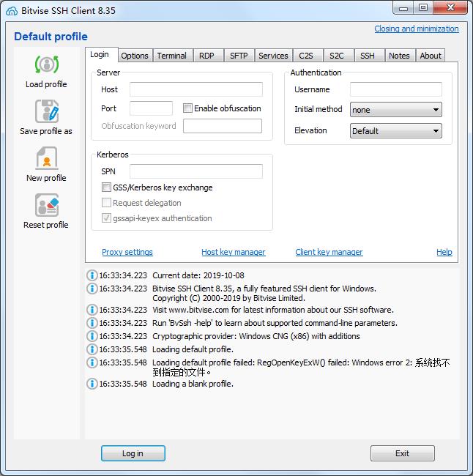Click the Save profile as icon
This screenshot has width=473, height=476.
46,112
